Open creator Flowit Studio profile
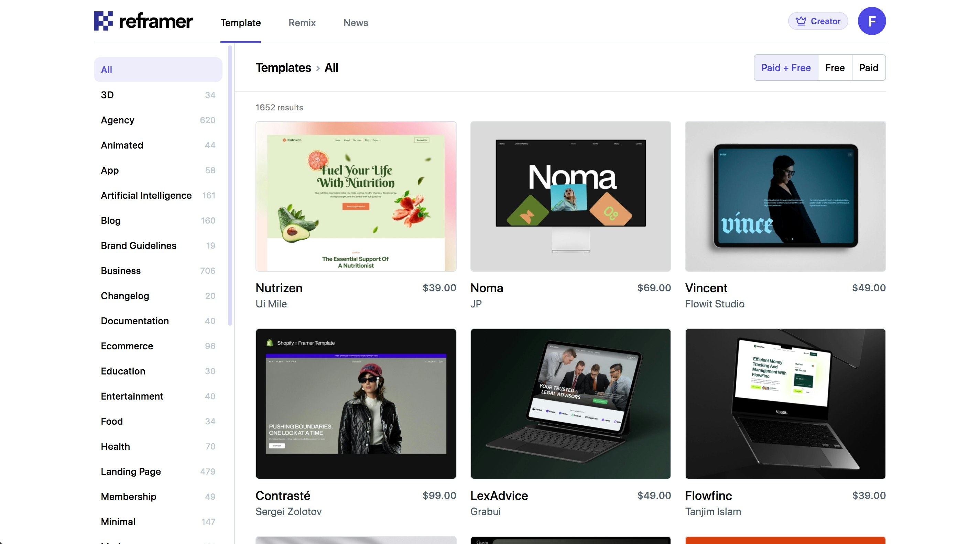The image size is (980, 544). pyautogui.click(x=715, y=304)
